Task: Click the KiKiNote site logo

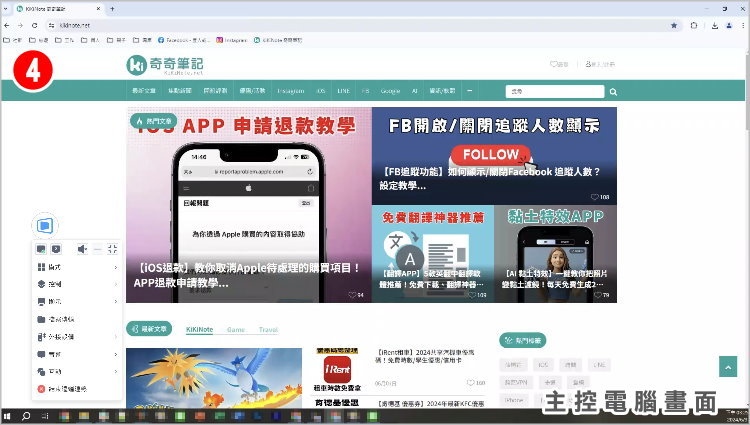Action: pos(165,65)
